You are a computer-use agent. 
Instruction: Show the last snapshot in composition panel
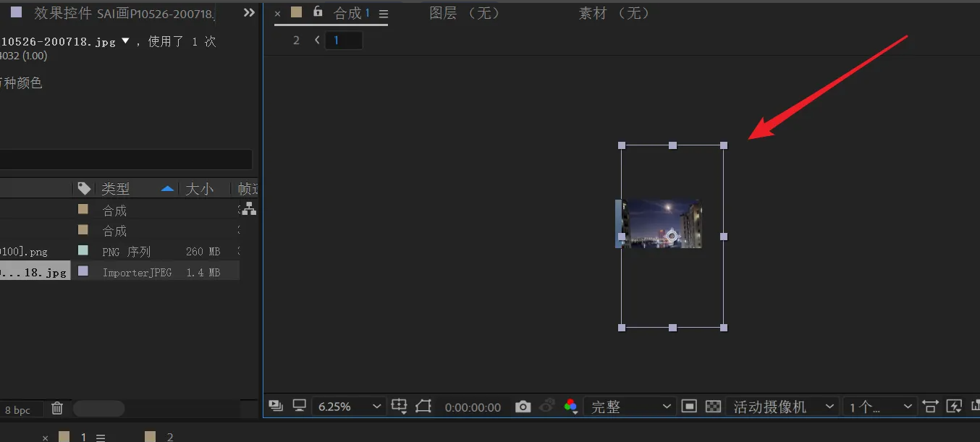(546, 407)
